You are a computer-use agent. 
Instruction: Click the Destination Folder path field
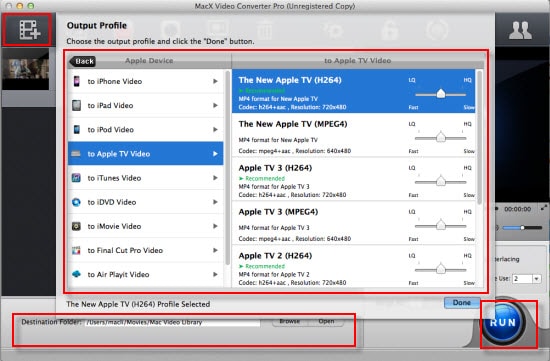(172, 322)
